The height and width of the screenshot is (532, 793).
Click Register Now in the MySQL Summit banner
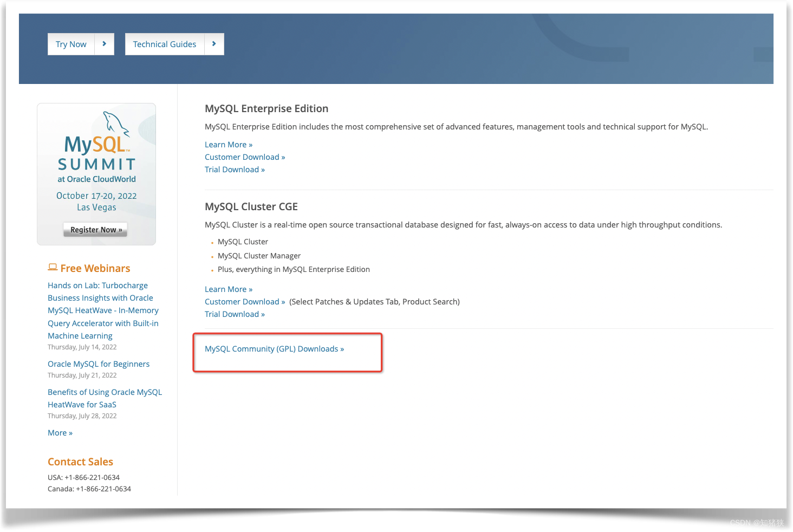[x=96, y=230]
